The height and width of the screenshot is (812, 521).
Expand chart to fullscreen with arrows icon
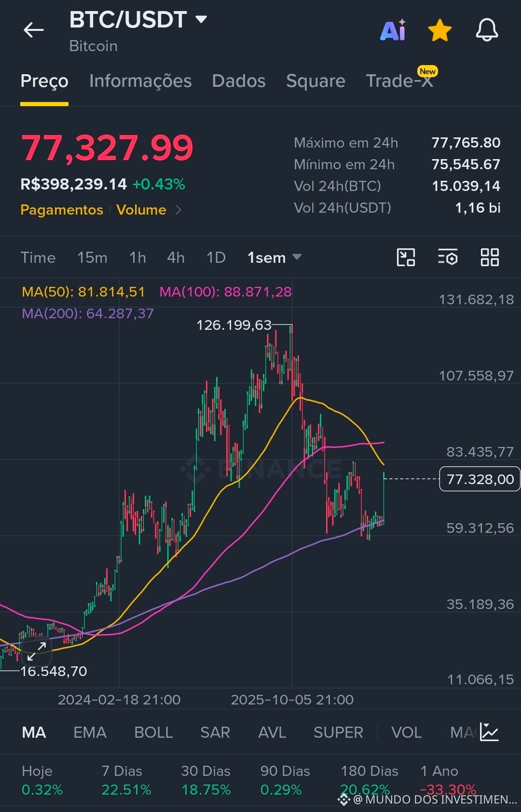pyautogui.click(x=37, y=651)
